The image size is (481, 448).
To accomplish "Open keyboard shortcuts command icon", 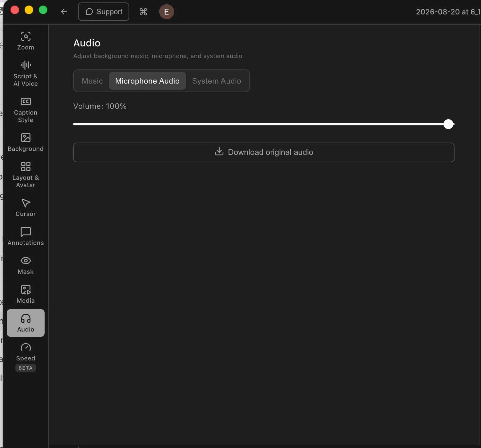I will click(x=143, y=12).
